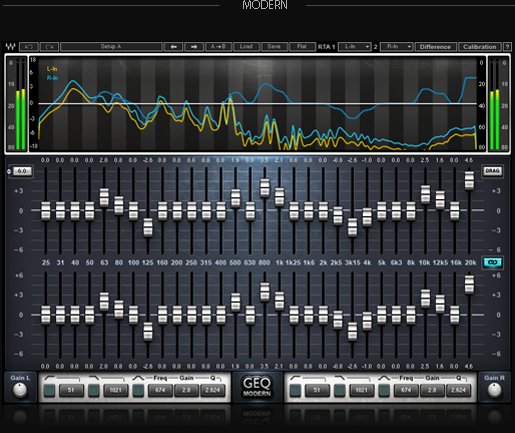Enable the left channel high-pass filter
The height and width of the screenshot is (433, 515).
[x=50, y=390]
